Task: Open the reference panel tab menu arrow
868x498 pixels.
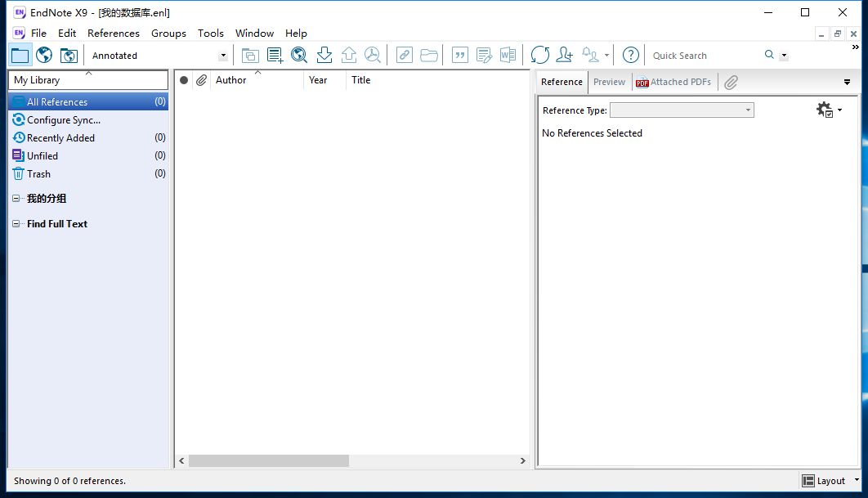Action: coord(847,82)
